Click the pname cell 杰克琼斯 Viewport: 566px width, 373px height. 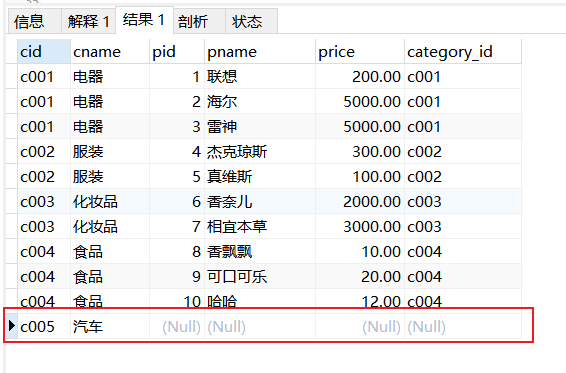tap(260, 151)
